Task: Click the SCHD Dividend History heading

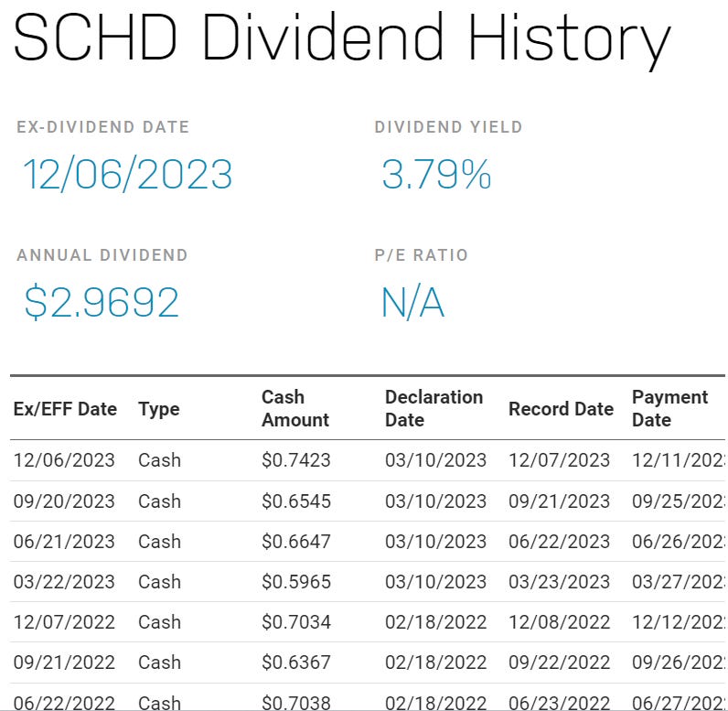Action: coord(342,40)
